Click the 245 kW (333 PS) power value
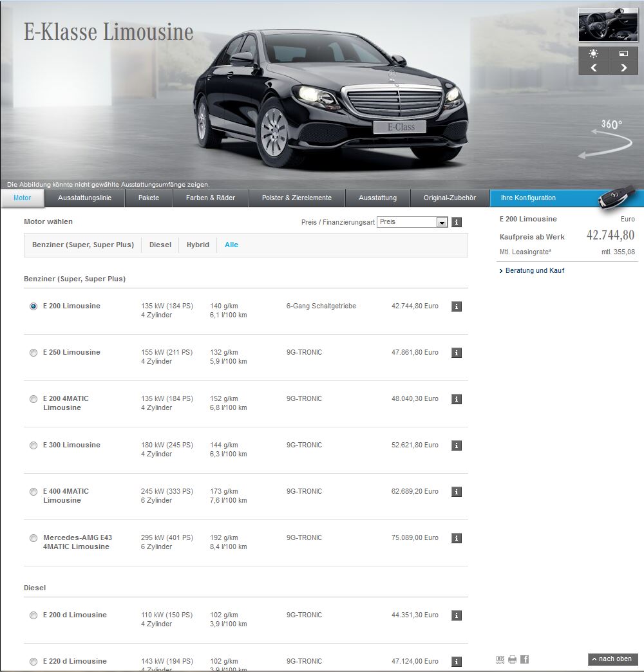Image resolution: width=644 pixels, height=672 pixels. 167,491
